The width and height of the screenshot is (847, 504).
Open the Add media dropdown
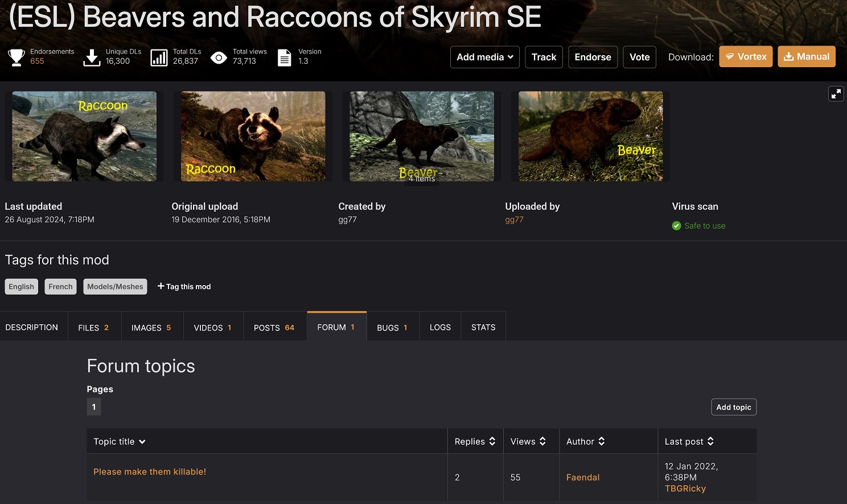coord(484,57)
